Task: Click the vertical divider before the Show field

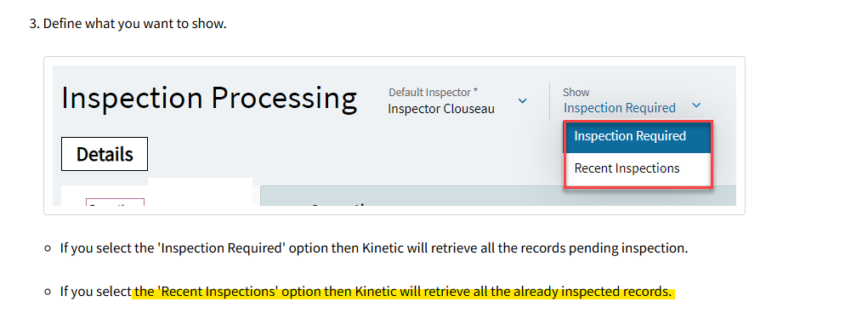Action: coord(550,101)
